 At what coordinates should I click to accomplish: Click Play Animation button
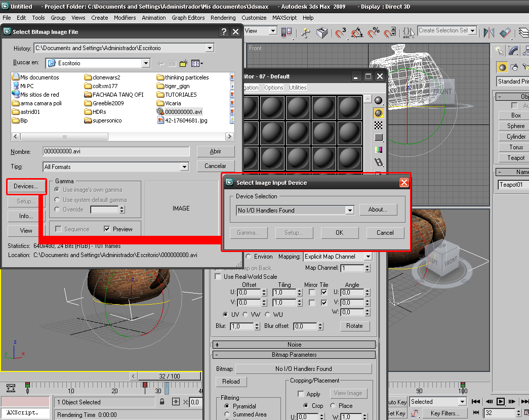pyautogui.click(x=501, y=401)
